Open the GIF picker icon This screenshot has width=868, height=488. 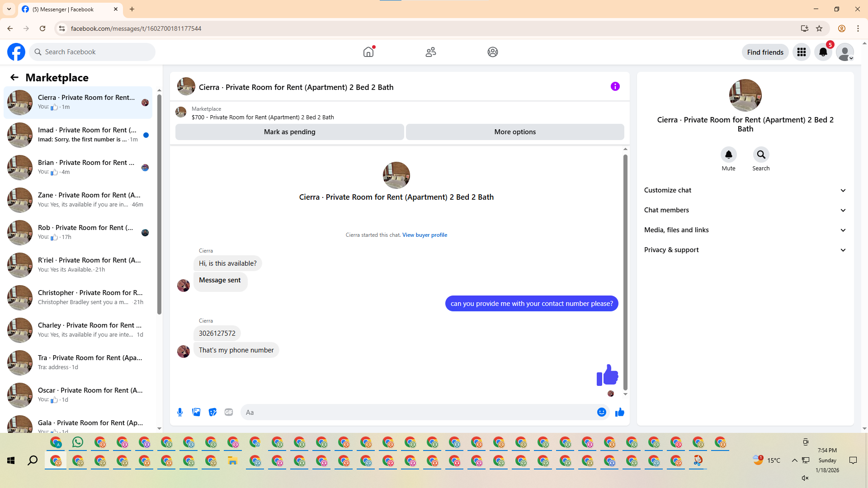pos(229,412)
